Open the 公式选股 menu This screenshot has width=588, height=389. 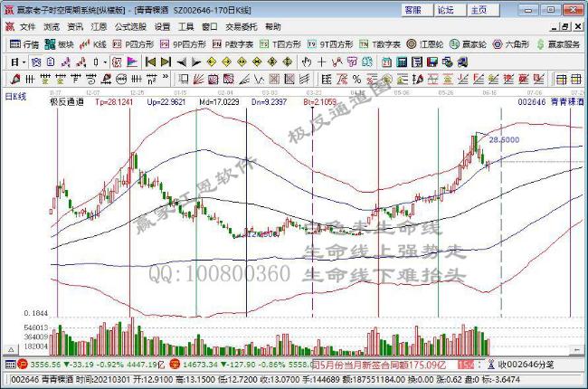[130, 27]
